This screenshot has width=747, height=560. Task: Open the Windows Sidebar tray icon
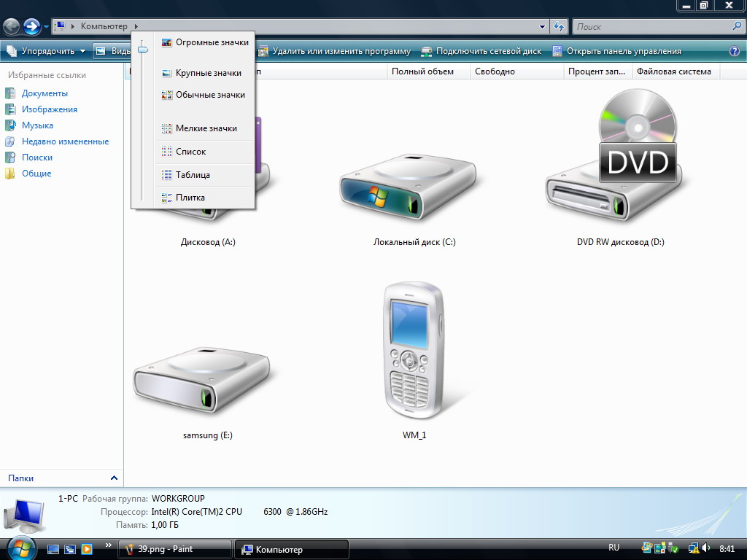[660, 548]
